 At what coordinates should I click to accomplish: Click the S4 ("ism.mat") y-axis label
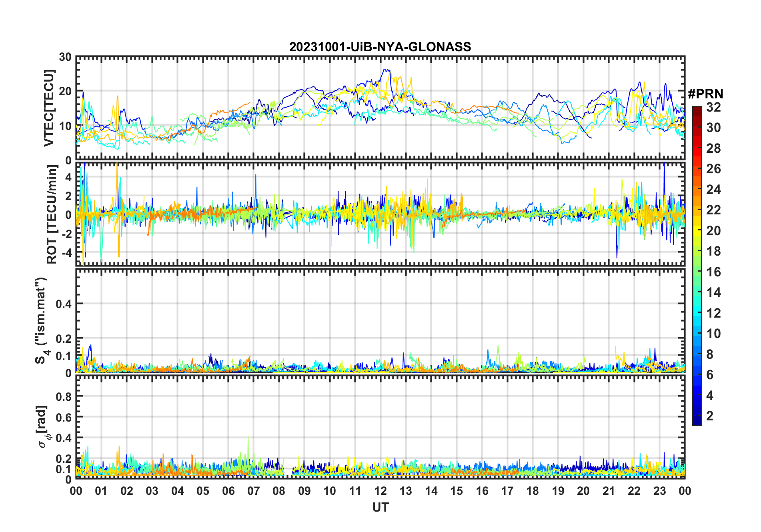coord(42,321)
